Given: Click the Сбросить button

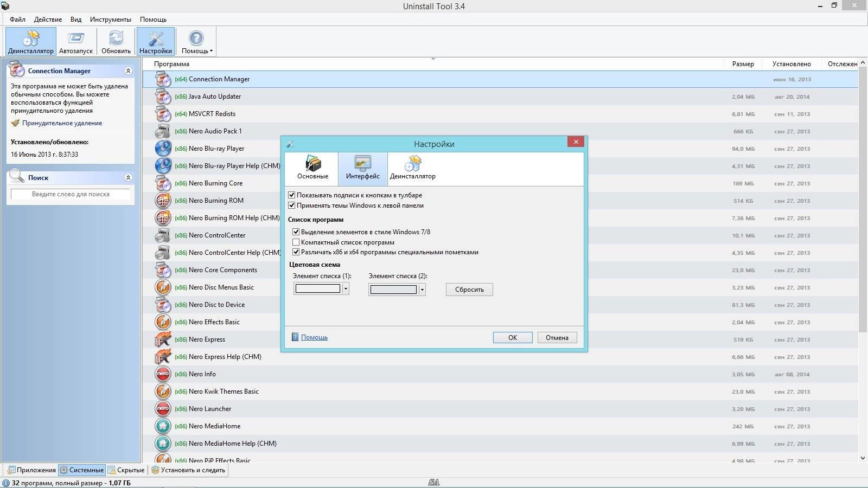Looking at the screenshot, I should pos(469,290).
